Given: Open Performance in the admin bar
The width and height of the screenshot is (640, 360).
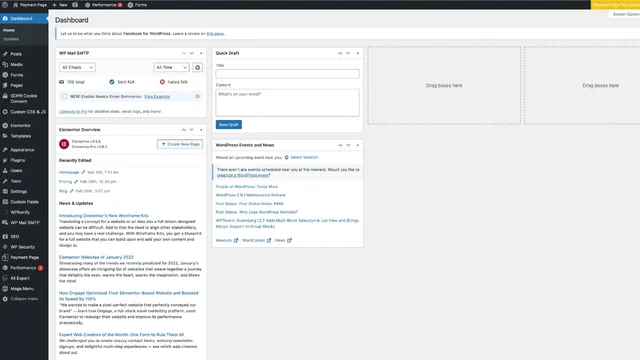Looking at the screenshot, I should pos(104,5).
